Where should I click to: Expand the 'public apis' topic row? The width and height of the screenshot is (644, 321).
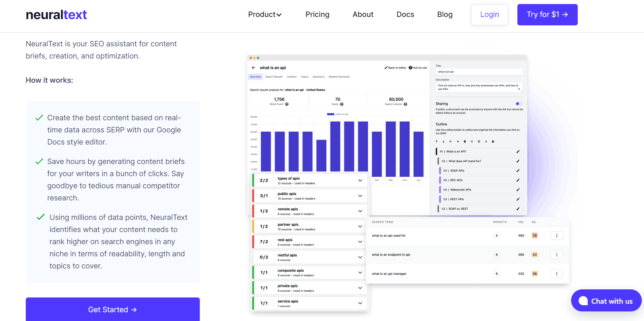(360, 196)
